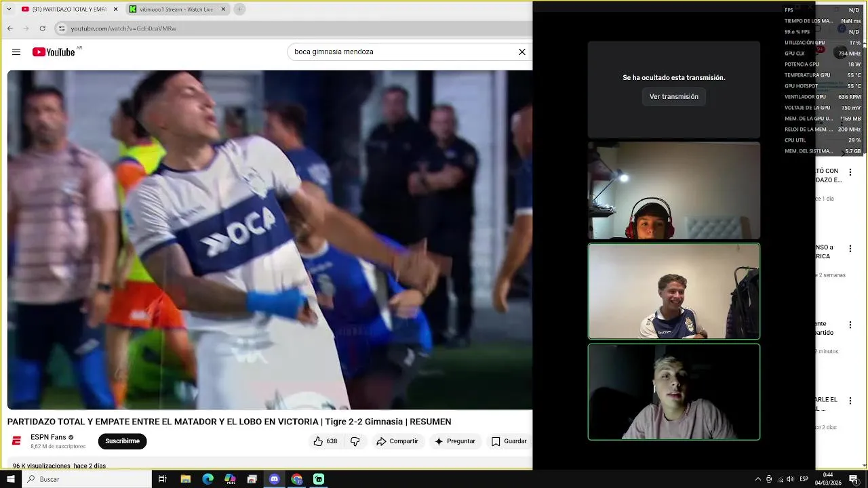Open the volume control in system tray

pyautogui.click(x=790, y=479)
